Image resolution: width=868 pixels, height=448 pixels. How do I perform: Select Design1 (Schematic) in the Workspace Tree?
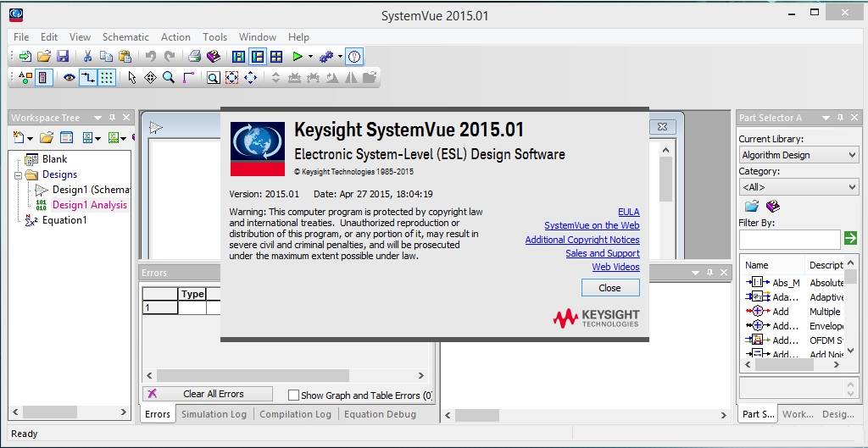point(92,190)
